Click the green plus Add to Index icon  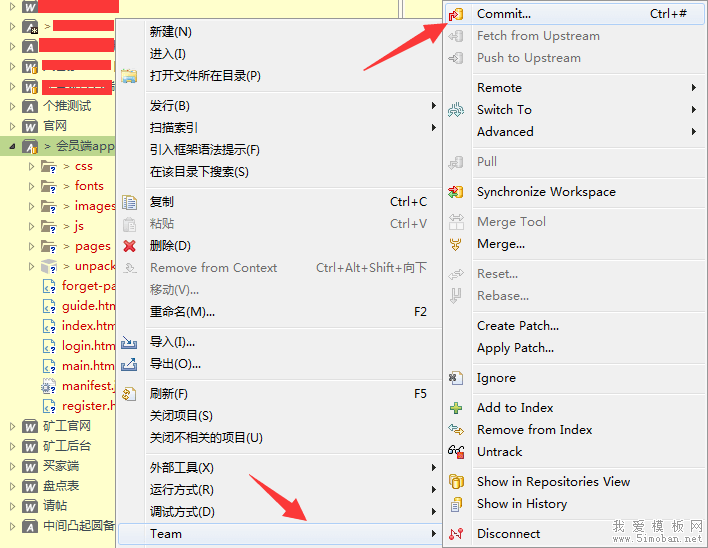[456, 408]
